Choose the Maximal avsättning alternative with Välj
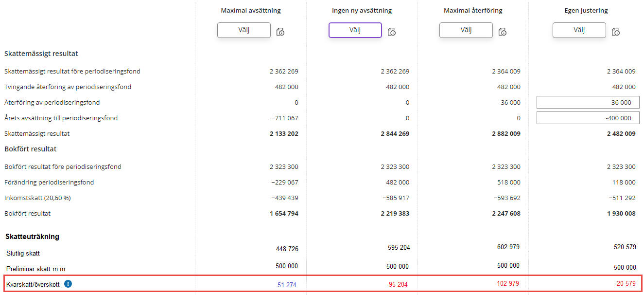Screen dimensions: 644x295 [244, 30]
